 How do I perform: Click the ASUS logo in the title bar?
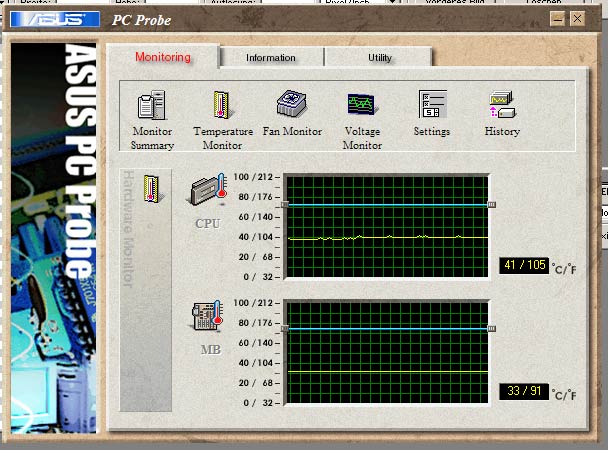55,19
